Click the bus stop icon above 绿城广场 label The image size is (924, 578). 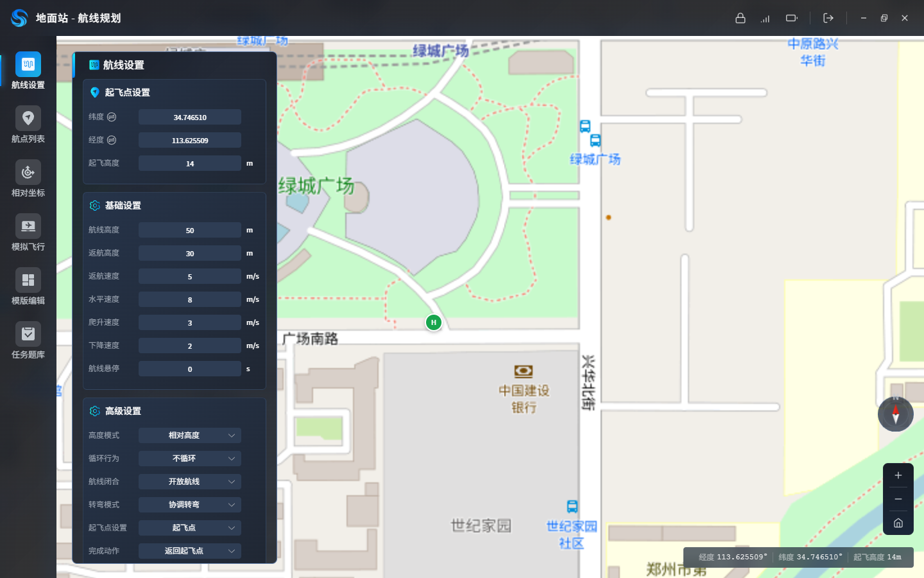(595, 140)
